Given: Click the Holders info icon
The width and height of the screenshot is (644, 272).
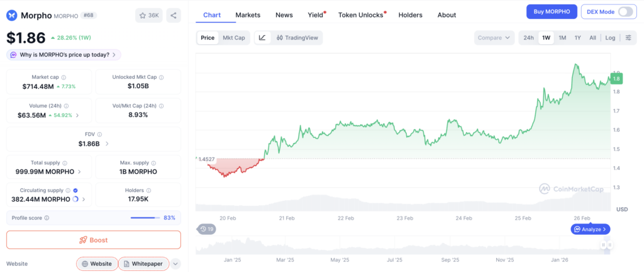Looking at the screenshot, I should (x=148, y=191).
